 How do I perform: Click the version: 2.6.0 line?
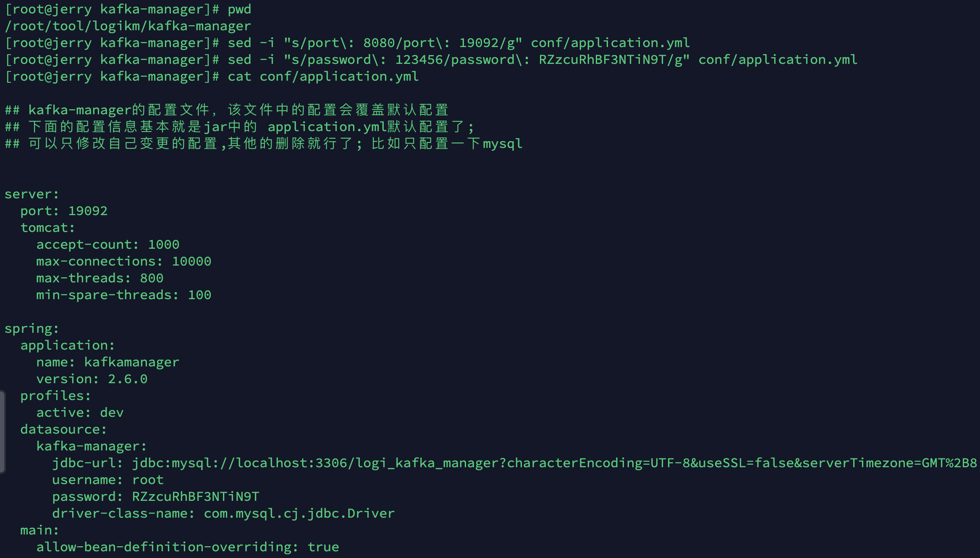click(x=92, y=379)
